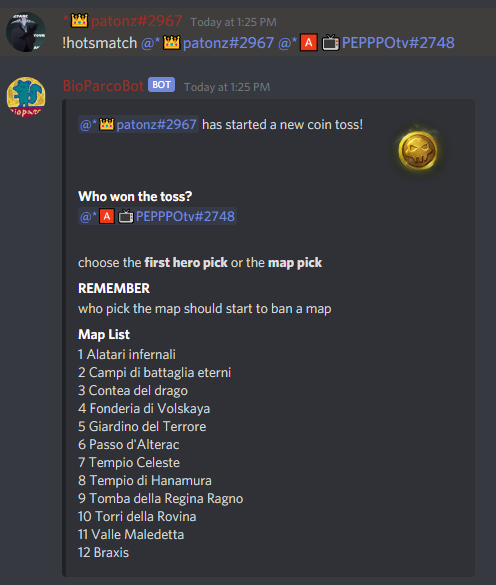This screenshot has width=496, height=585.
Task: Click red A emoji in command message
Action: 308,43
